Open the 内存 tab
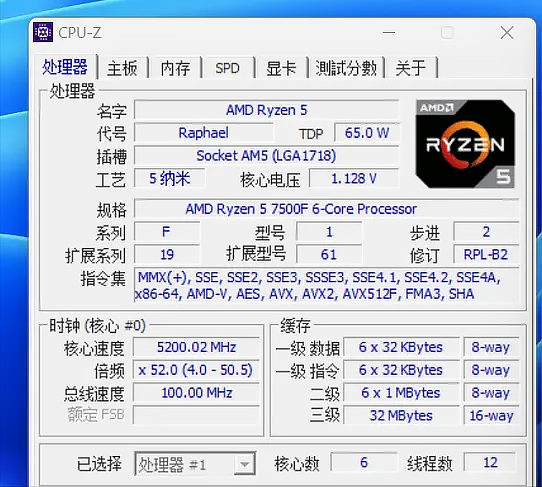542x487 pixels. click(175, 68)
